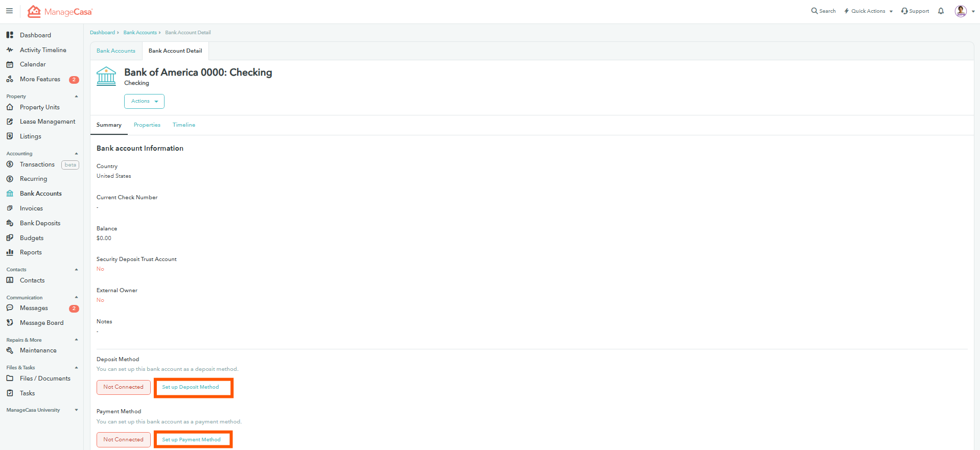
Task: Open Reports in sidebar
Action: [31, 252]
